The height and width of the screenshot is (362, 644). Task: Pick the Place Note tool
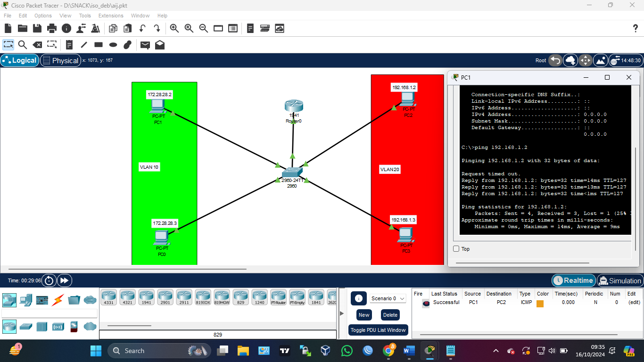pyautogui.click(x=69, y=45)
